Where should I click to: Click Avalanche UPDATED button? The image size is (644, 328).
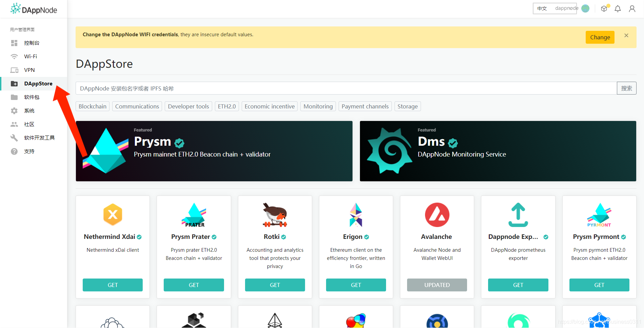437,285
